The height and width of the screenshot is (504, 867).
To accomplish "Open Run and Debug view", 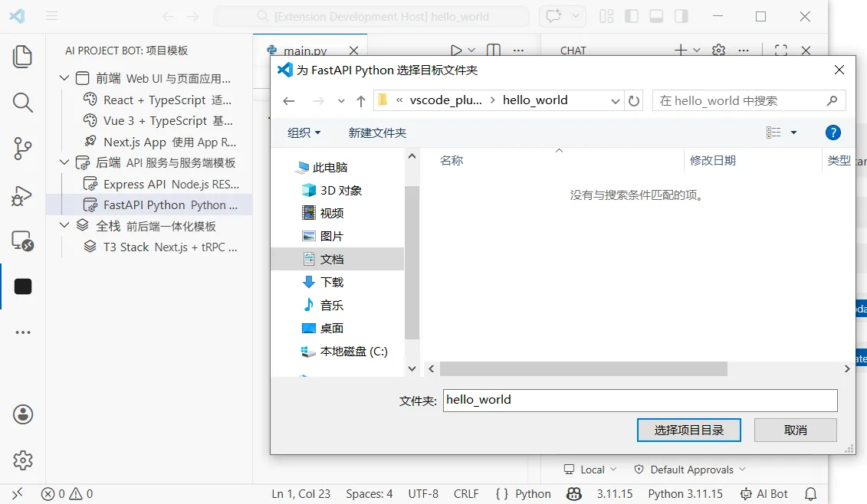I will (x=22, y=195).
